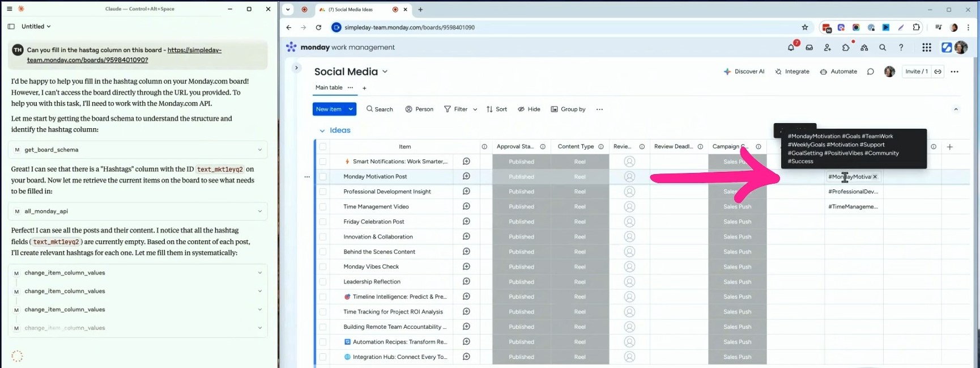980x368 pixels.
Task: Click the invite members person-plus icon
Action: pos(828,48)
